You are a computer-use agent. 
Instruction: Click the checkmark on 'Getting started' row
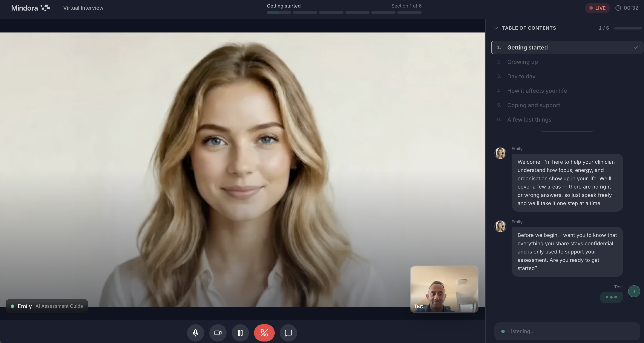[x=635, y=48]
